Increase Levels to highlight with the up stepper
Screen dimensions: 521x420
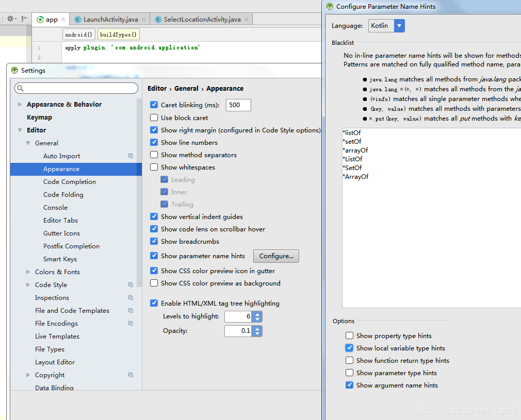256,314
